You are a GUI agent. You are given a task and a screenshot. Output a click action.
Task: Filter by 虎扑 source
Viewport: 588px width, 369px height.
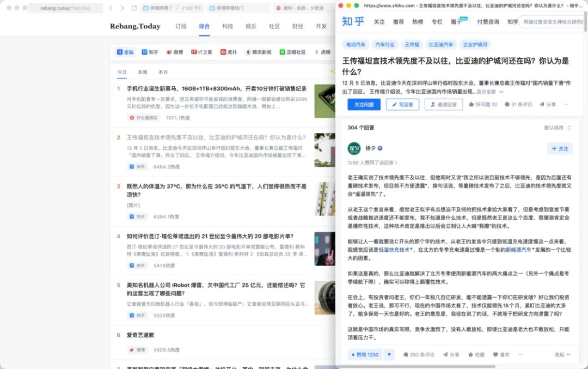click(x=229, y=52)
